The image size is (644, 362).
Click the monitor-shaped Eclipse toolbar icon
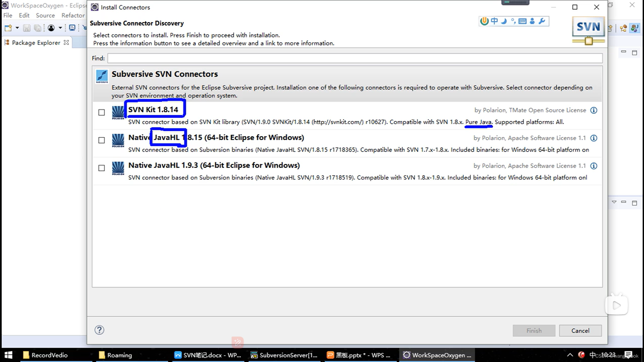coord(72,28)
